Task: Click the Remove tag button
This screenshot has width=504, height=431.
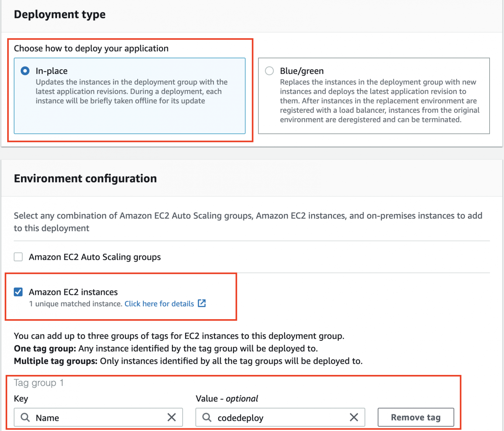Action: coord(415,417)
